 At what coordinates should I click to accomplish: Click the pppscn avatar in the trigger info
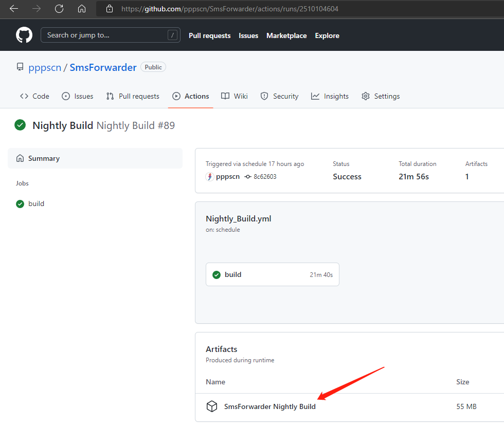pos(210,177)
